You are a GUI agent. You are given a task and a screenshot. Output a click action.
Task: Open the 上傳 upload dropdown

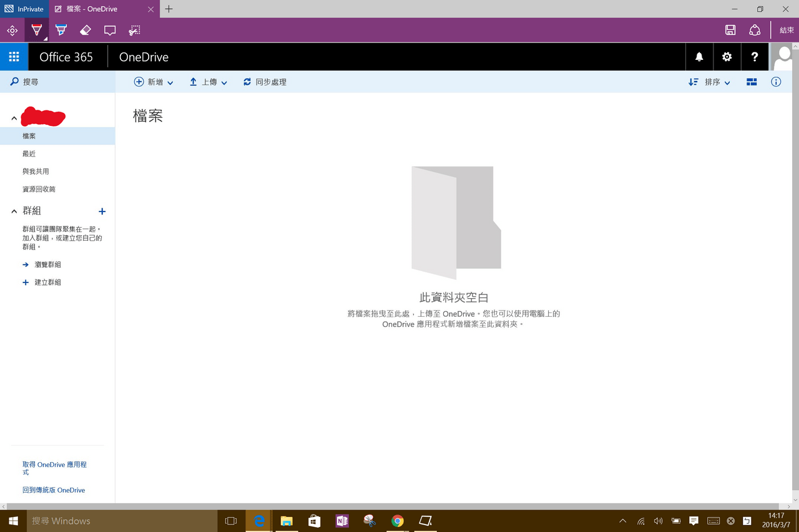(208, 82)
